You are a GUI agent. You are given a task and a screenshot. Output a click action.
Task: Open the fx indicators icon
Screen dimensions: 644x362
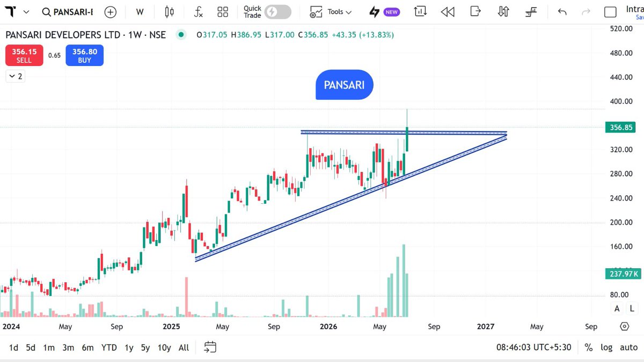tap(198, 12)
